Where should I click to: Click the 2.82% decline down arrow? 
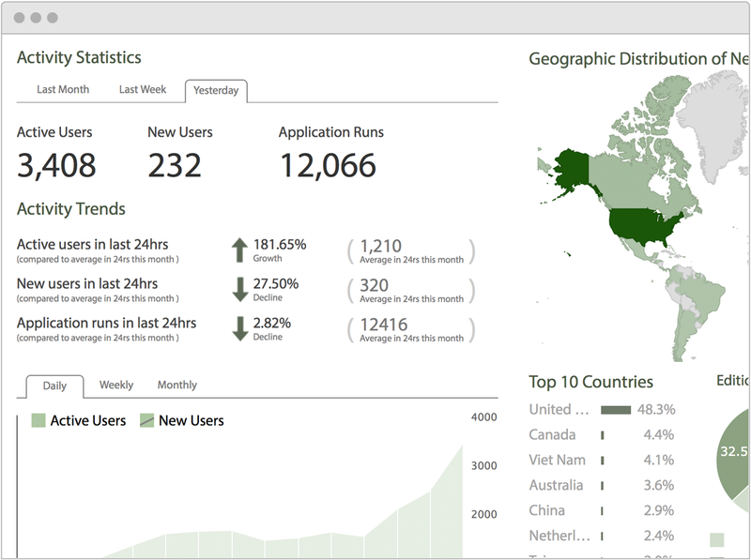[x=239, y=328]
